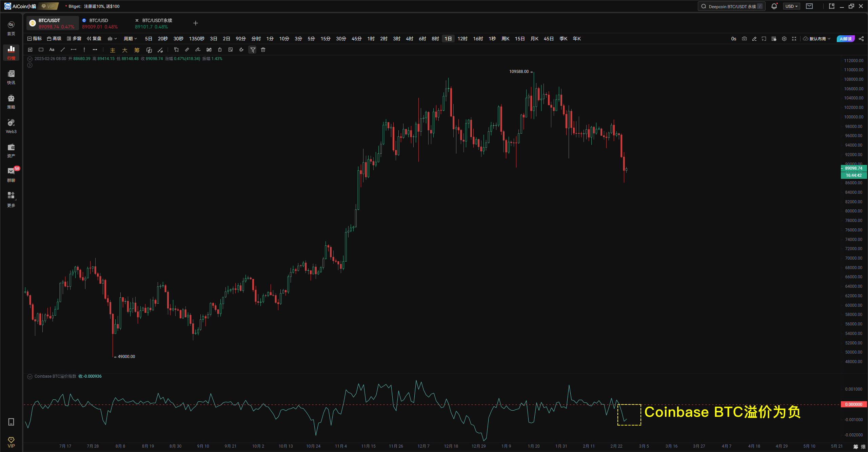Click the VIP diamond icon in sidebar
The height and width of the screenshot is (452, 868).
(x=11, y=442)
